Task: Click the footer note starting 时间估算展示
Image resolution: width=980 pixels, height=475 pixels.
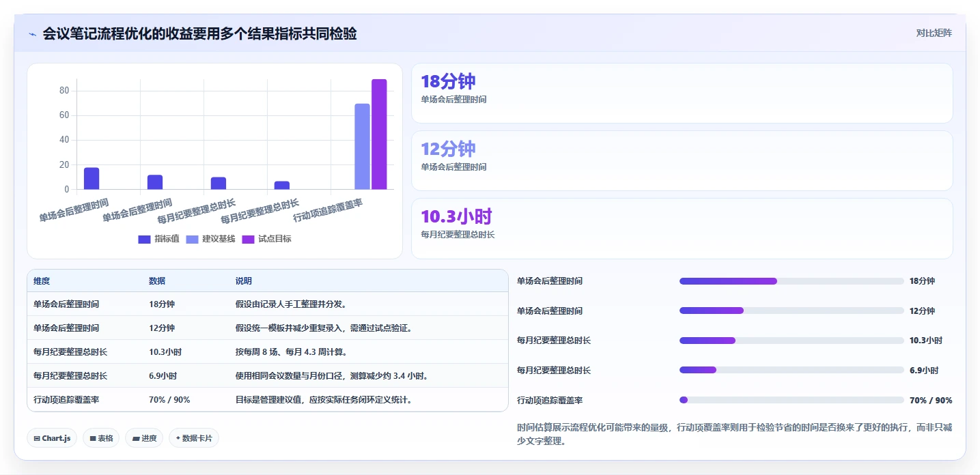Action: (735, 434)
